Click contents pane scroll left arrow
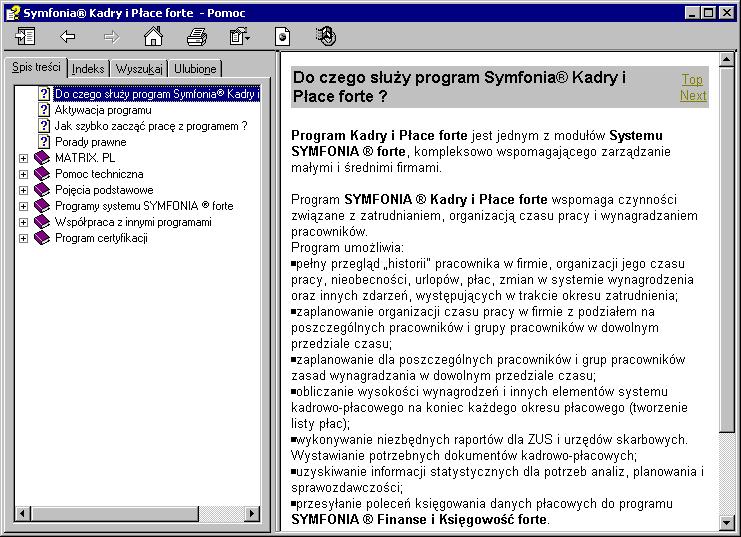The height and width of the screenshot is (537, 741). click(22, 513)
